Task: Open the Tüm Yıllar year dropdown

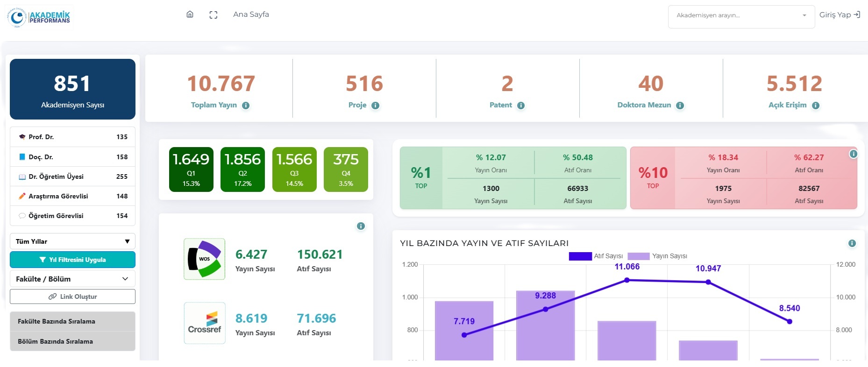Action: [72, 241]
